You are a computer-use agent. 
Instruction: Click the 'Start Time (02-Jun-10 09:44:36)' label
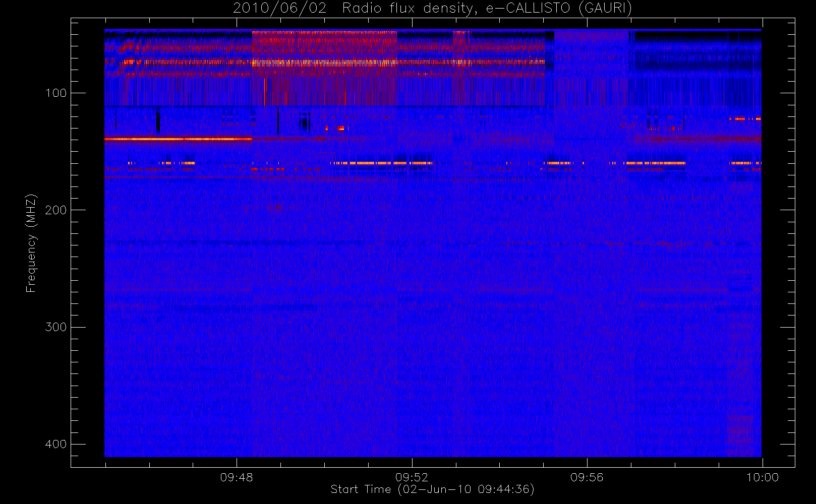click(432, 489)
